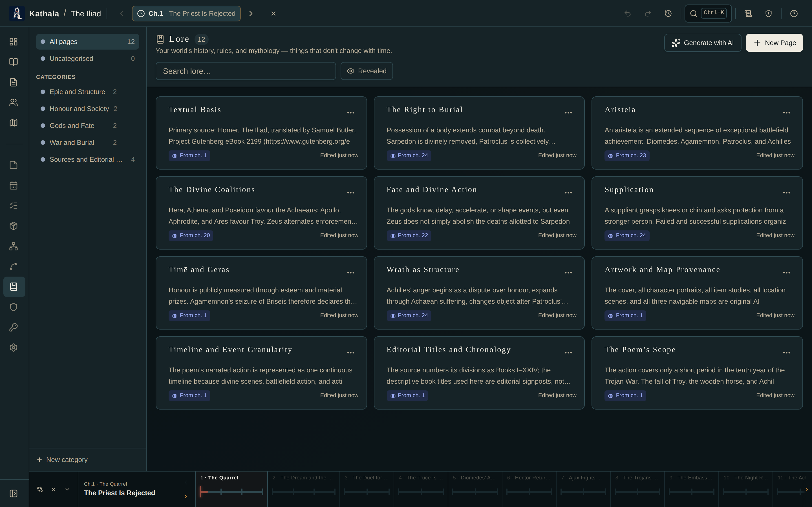Go to next chapter with right chevron
This screenshot has height=507, width=812.
[251, 14]
